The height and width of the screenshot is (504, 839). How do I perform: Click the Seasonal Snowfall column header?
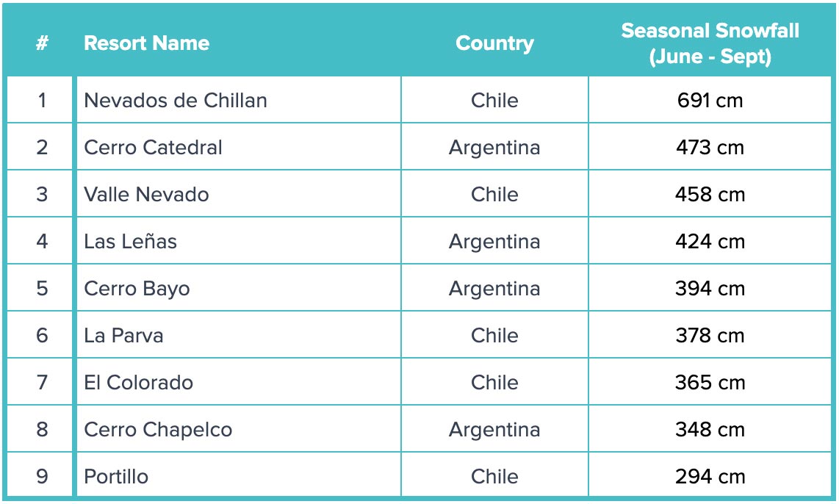[x=710, y=43]
